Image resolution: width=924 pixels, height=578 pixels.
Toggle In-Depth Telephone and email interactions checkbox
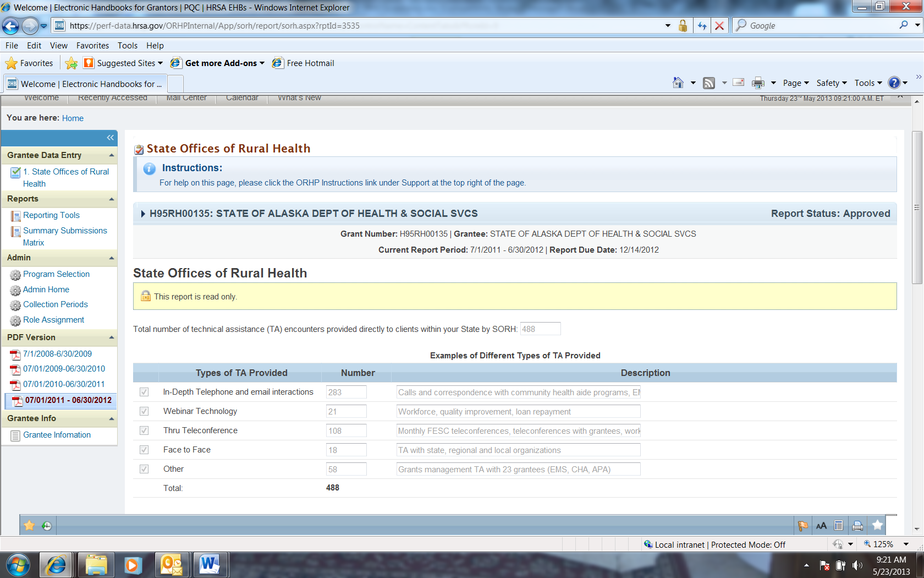[144, 392]
